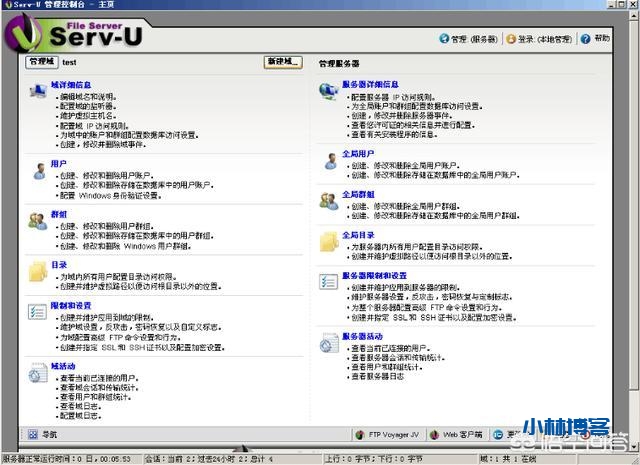Click the 服务器详细信息 globe icon
640x465 pixels.
point(329,91)
